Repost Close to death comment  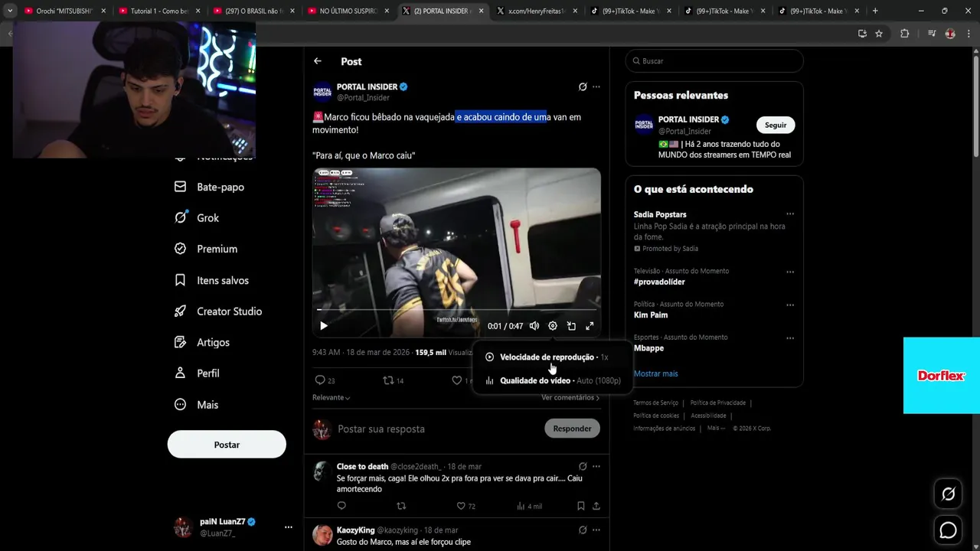click(401, 506)
